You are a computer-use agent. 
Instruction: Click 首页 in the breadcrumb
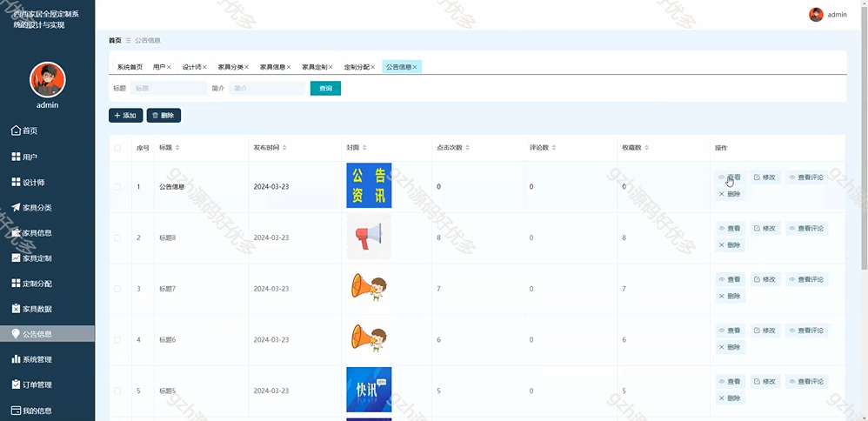[x=115, y=40]
